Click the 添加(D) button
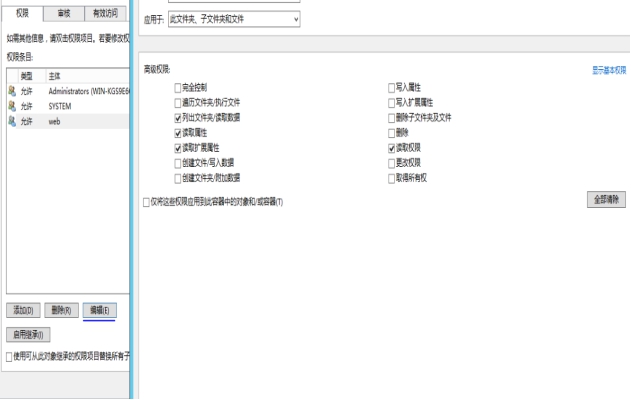The image size is (631, 400). (23, 310)
